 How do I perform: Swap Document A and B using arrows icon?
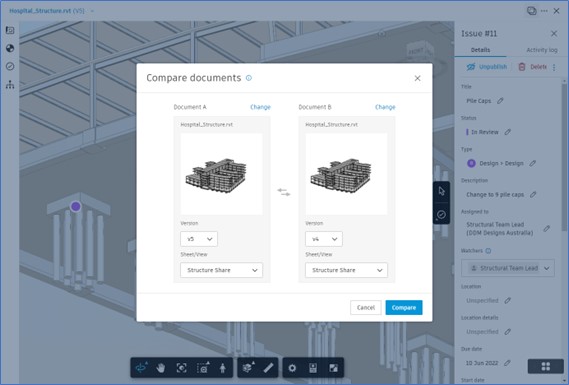284,192
